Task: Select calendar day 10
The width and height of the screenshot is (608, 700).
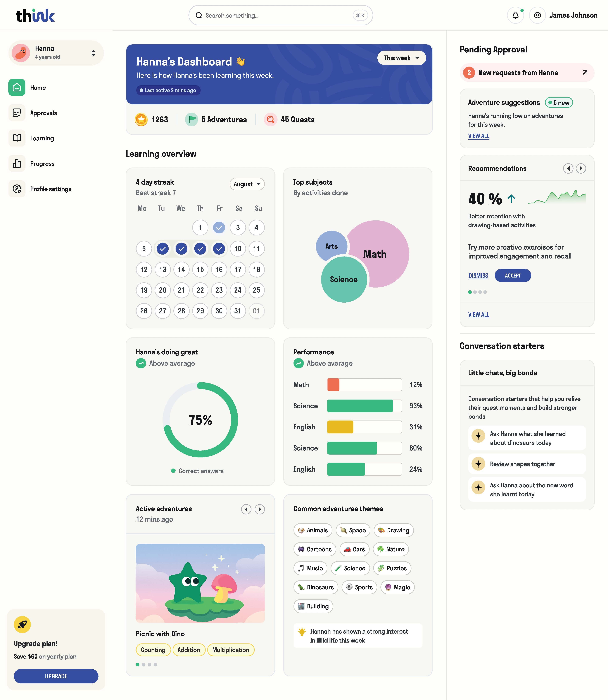Action: click(x=238, y=249)
